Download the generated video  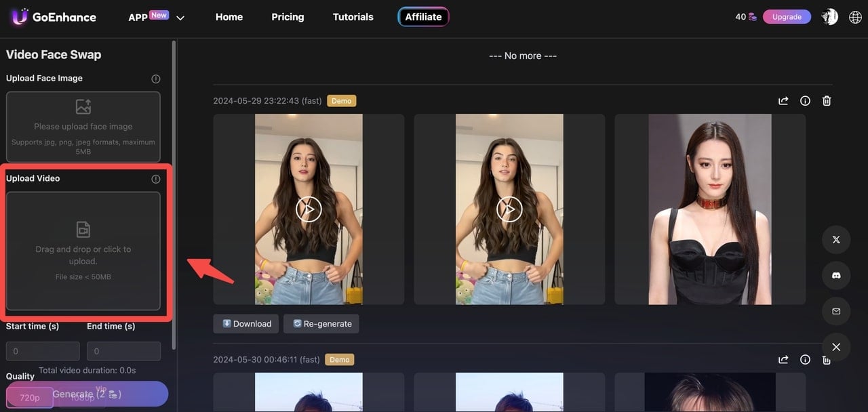(x=247, y=324)
